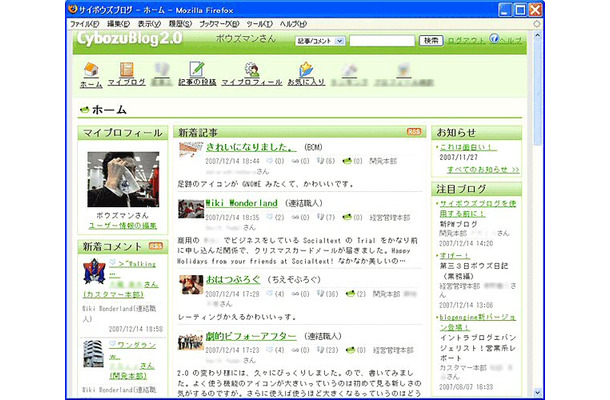The height and width of the screenshot is (400, 610).
Task: Click the Firefox throbber icon in menu bar
Action: [x=537, y=24]
